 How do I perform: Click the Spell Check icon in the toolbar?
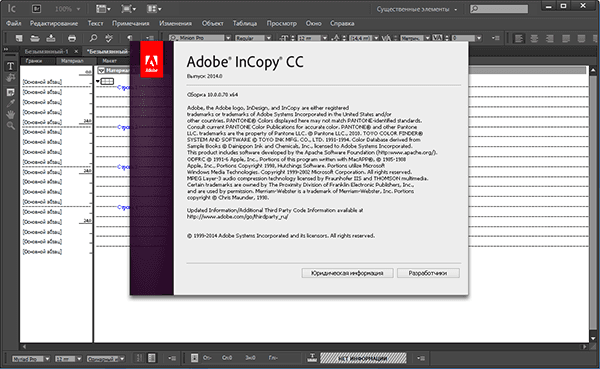pyautogui.click(x=109, y=38)
